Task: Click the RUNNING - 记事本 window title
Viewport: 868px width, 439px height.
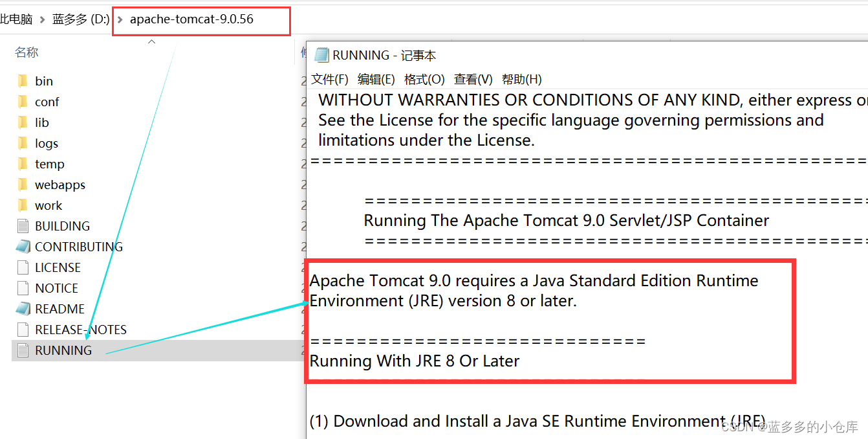Action: [384, 55]
